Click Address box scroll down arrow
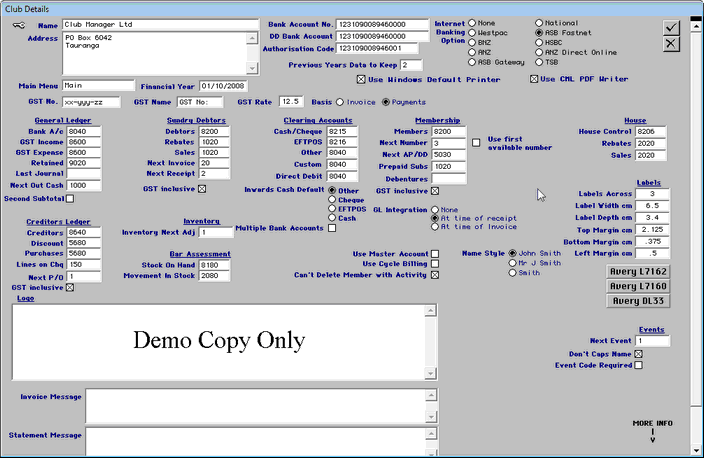 (252, 68)
